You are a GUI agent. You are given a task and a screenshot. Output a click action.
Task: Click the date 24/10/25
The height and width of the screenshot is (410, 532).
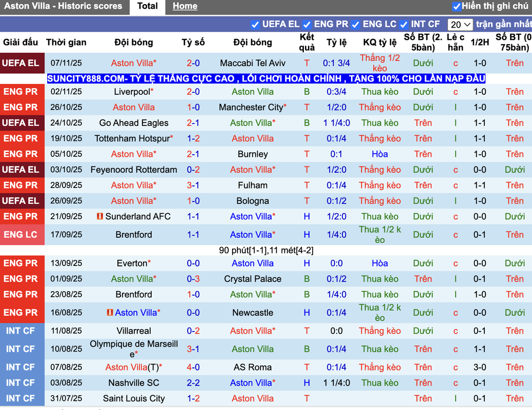[x=66, y=123]
